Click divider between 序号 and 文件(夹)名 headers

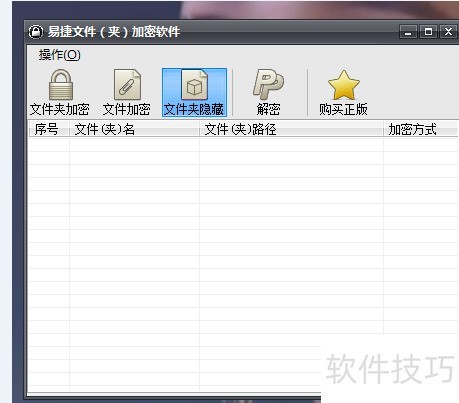point(69,129)
